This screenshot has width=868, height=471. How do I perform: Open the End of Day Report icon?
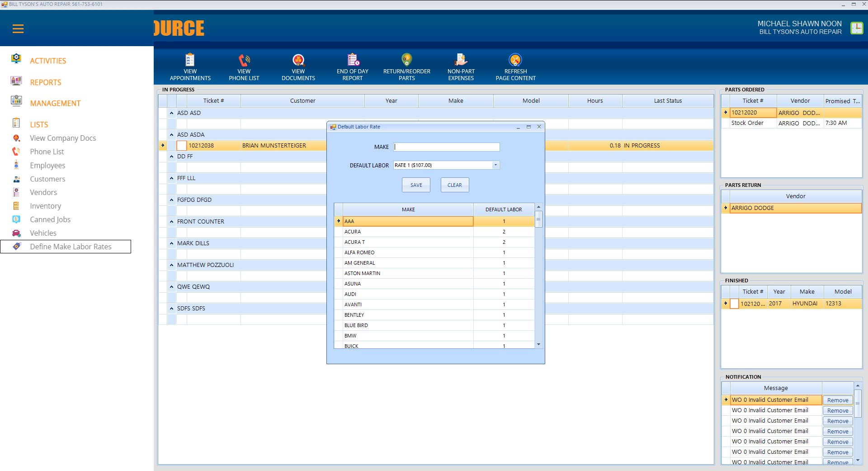tap(353, 60)
